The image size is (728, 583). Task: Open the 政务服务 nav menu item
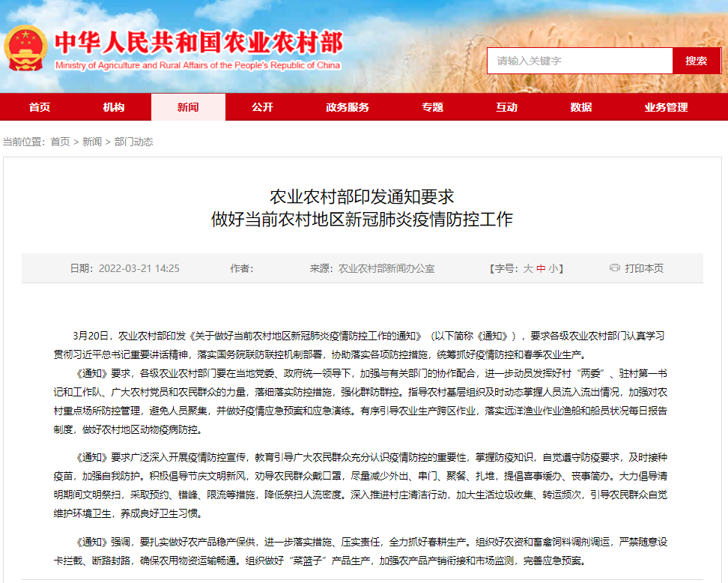click(x=348, y=107)
